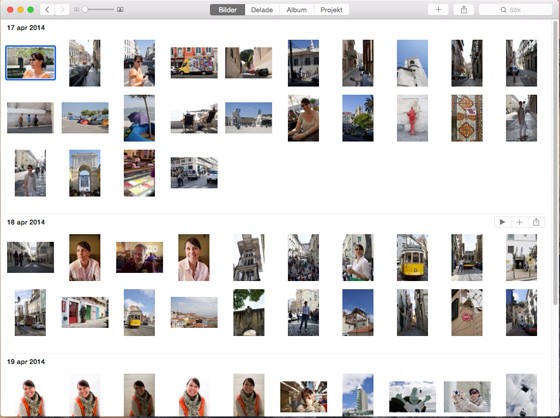Select the two deck chairs photo
Screen dimensions: 560x418
[x=194, y=118]
